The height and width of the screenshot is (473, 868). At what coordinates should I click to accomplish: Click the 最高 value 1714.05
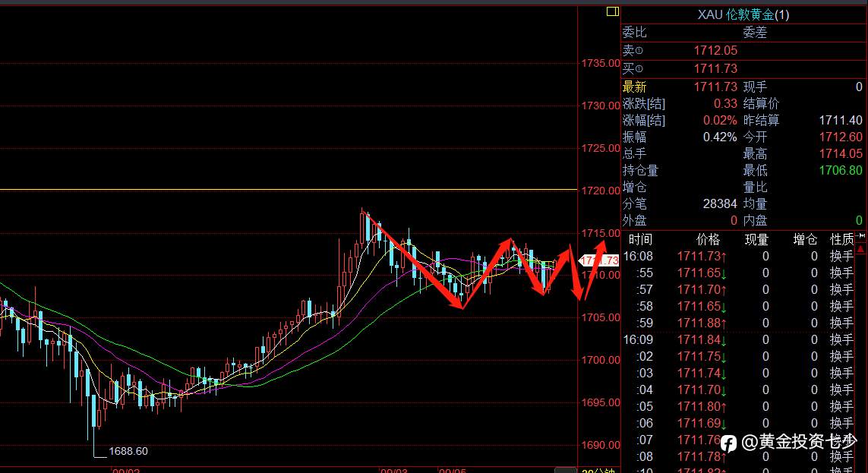click(x=841, y=153)
